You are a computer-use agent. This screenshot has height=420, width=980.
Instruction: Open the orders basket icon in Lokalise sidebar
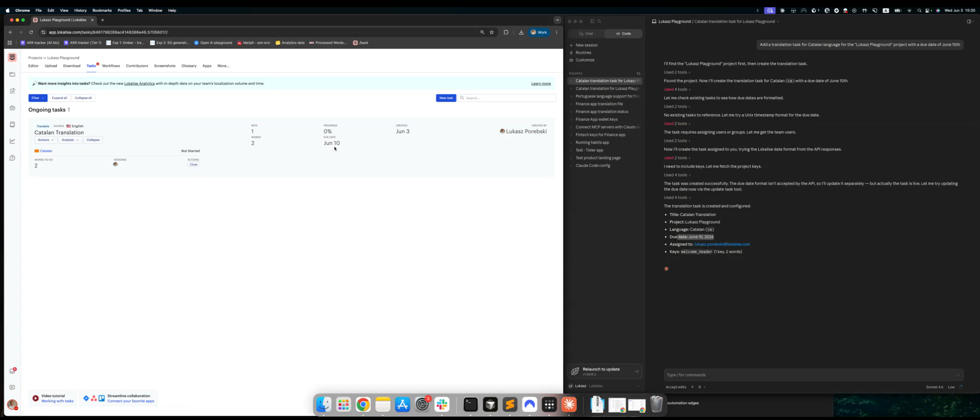pyautogui.click(x=12, y=108)
